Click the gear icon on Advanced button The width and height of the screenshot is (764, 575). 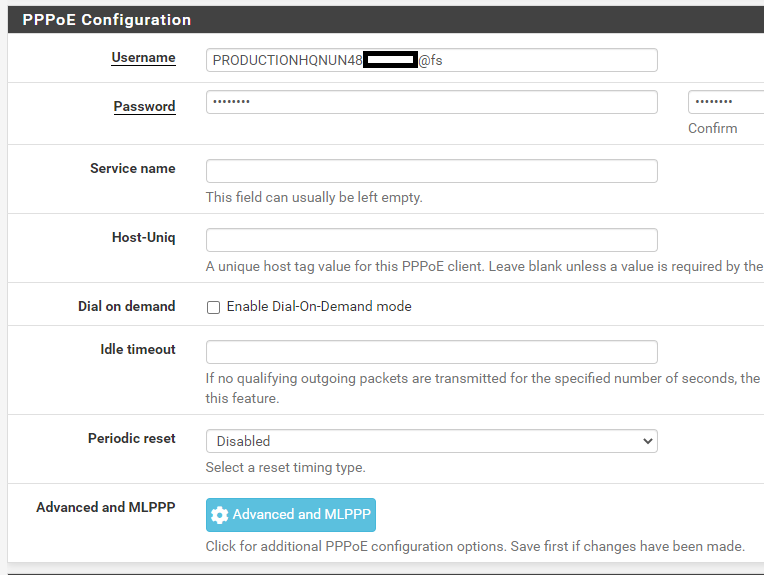click(220, 515)
